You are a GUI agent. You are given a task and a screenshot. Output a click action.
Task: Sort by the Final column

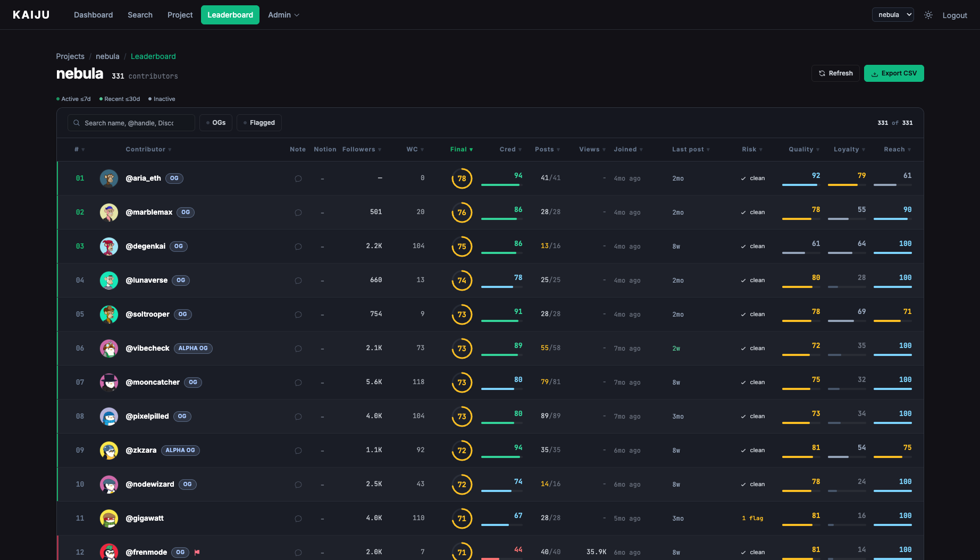click(x=461, y=149)
